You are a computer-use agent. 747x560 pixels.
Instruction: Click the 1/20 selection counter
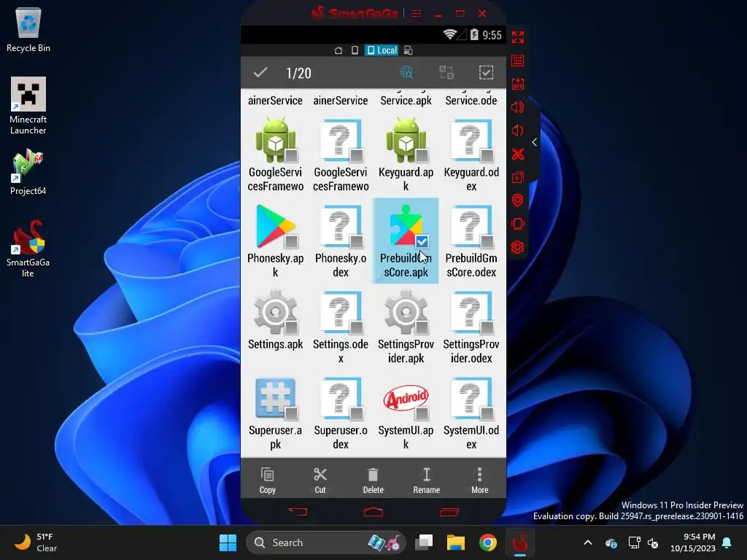pyautogui.click(x=298, y=73)
